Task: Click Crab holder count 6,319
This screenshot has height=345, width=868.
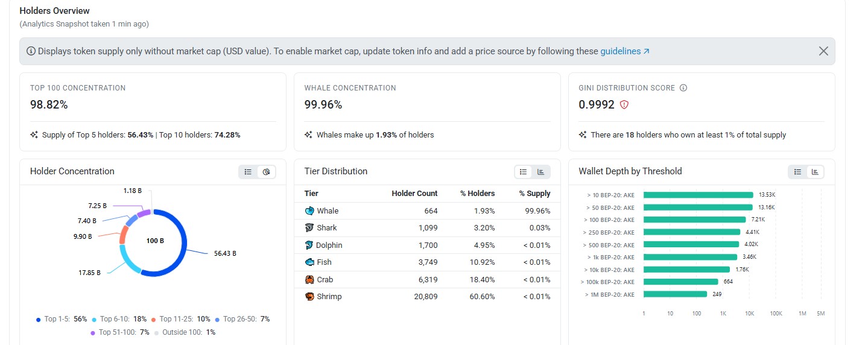Action: pyautogui.click(x=427, y=280)
